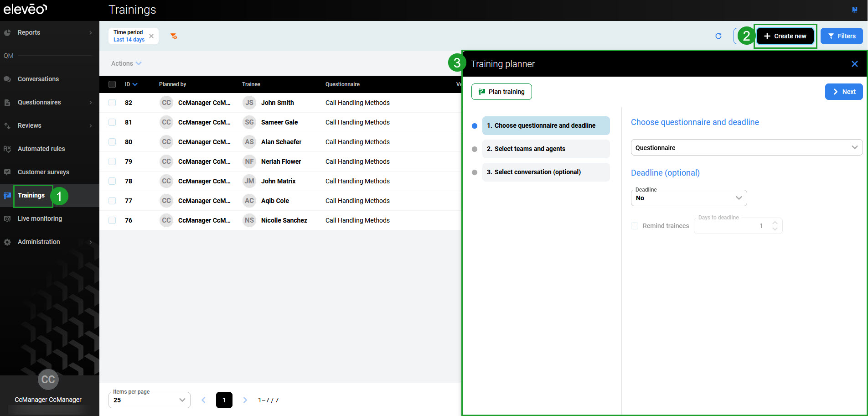868x416 pixels.
Task: Click the help bookmark icon in the header
Action: tap(854, 10)
